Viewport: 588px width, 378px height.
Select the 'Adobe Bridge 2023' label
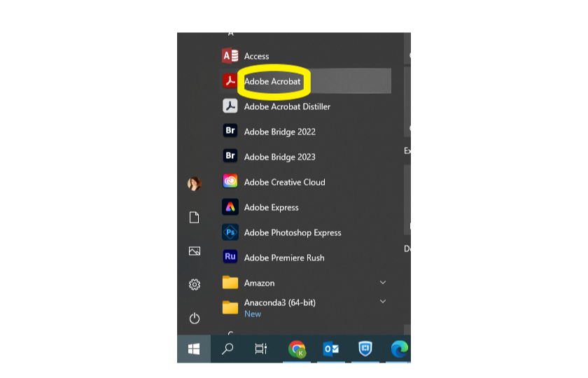280,157
